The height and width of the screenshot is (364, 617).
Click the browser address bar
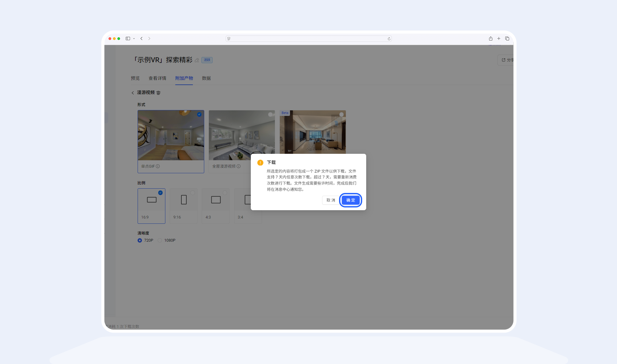pyautogui.click(x=308, y=39)
